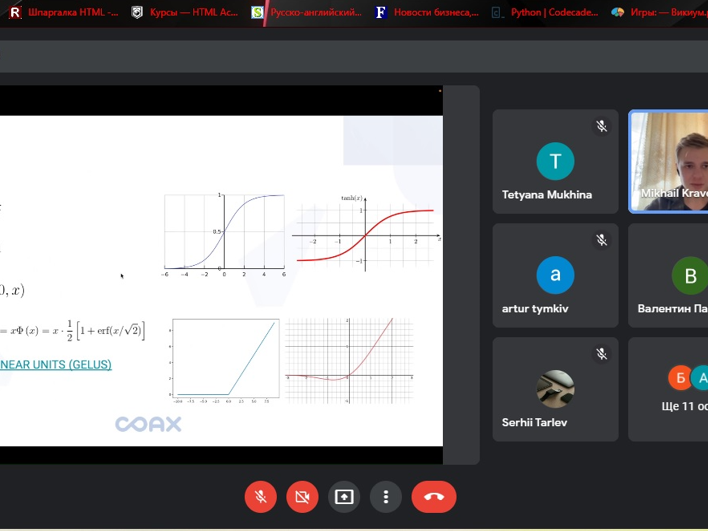
Task: Click Serhii Tarlev's profile picture
Action: 555,389
